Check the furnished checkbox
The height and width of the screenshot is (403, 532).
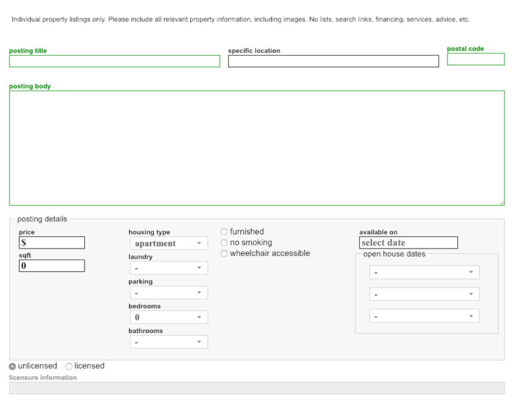point(224,232)
